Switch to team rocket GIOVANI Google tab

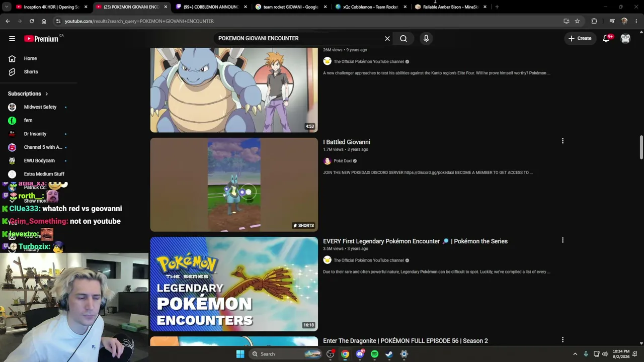[x=291, y=7]
